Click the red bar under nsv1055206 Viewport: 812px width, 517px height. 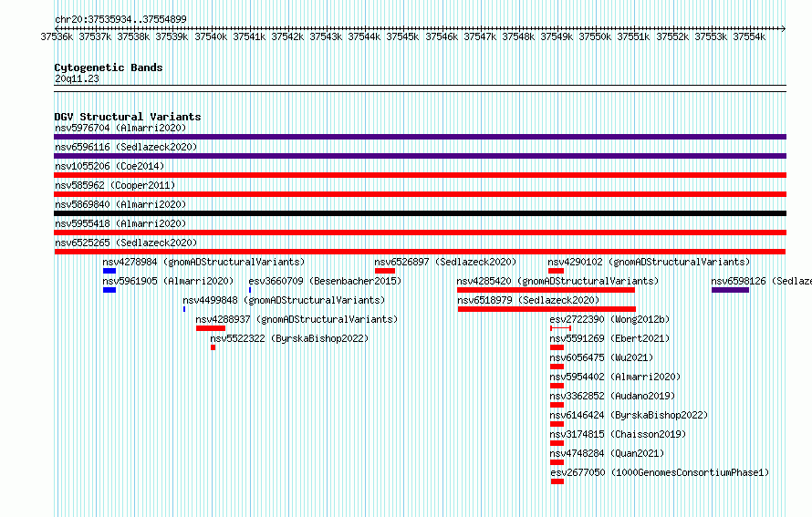[420, 175]
